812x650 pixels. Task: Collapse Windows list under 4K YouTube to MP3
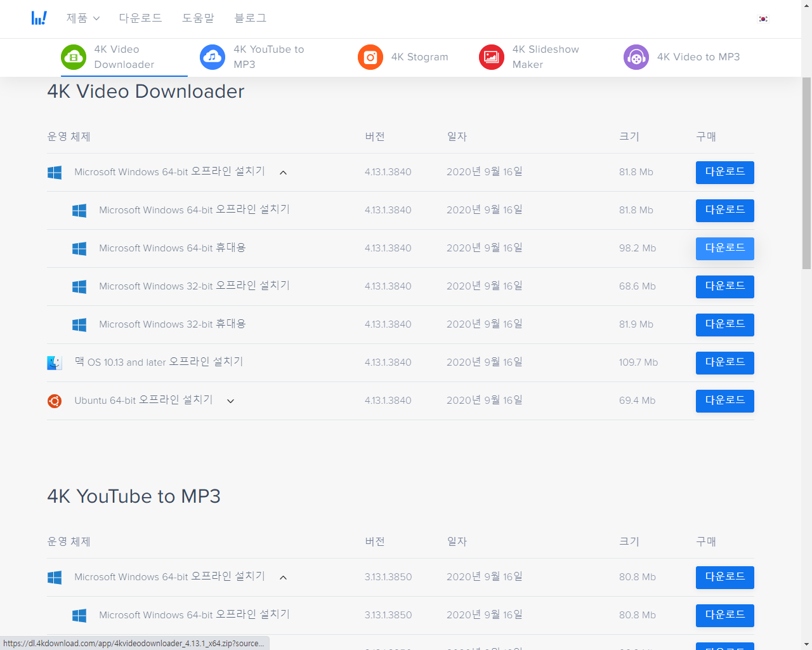tap(283, 578)
